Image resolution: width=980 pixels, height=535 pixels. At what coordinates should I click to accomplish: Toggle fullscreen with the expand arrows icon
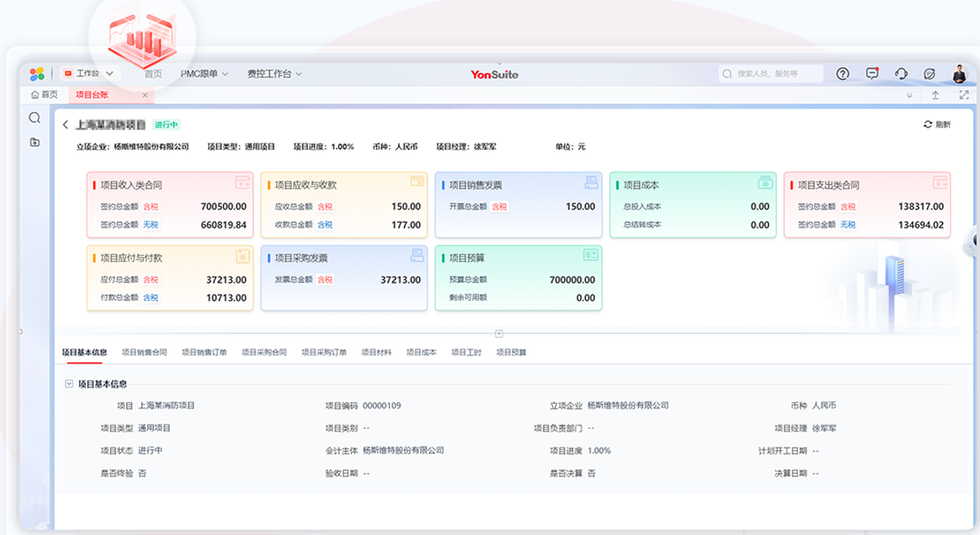coord(964,95)
